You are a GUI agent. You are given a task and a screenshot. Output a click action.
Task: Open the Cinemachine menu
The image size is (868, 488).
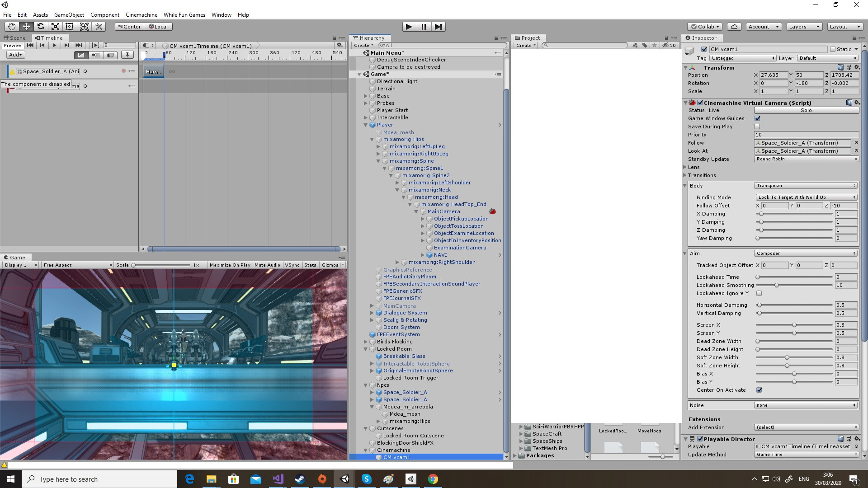(141, 14)
